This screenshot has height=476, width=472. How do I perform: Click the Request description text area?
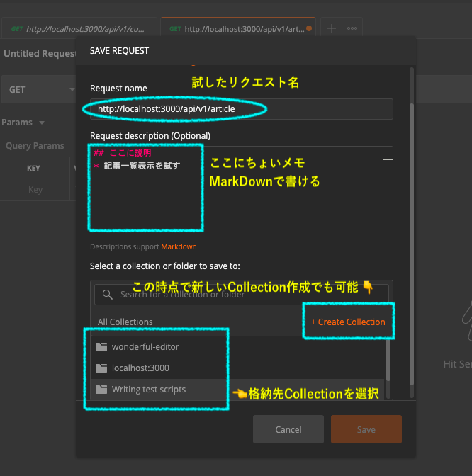point(237,189)
